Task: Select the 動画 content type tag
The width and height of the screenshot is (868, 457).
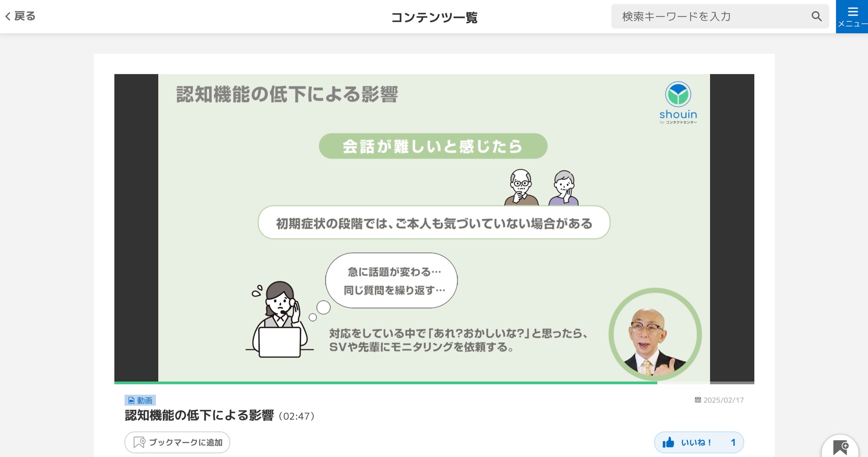Action: tap(140, 400)
